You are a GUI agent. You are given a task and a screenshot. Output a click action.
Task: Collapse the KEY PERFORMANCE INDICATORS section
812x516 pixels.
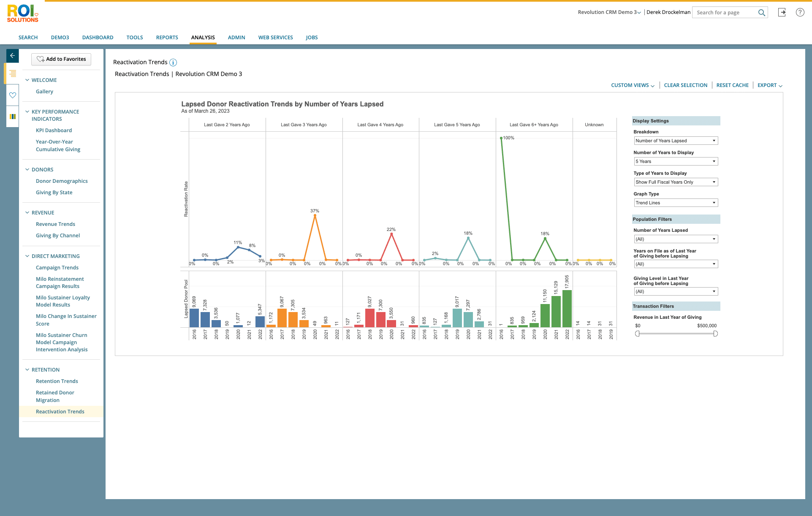tap(27, 112)
